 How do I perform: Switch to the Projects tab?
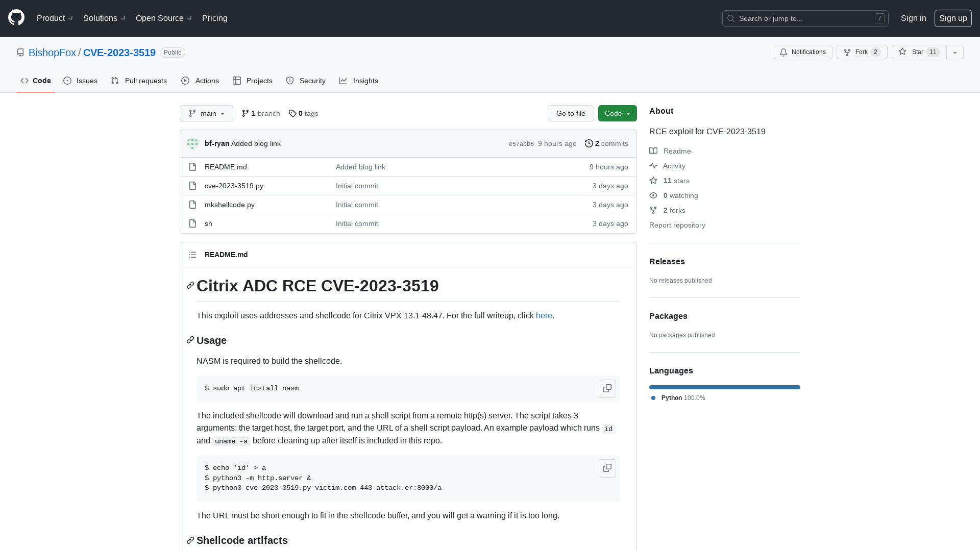pyautogui.click(x=253, y=81)
